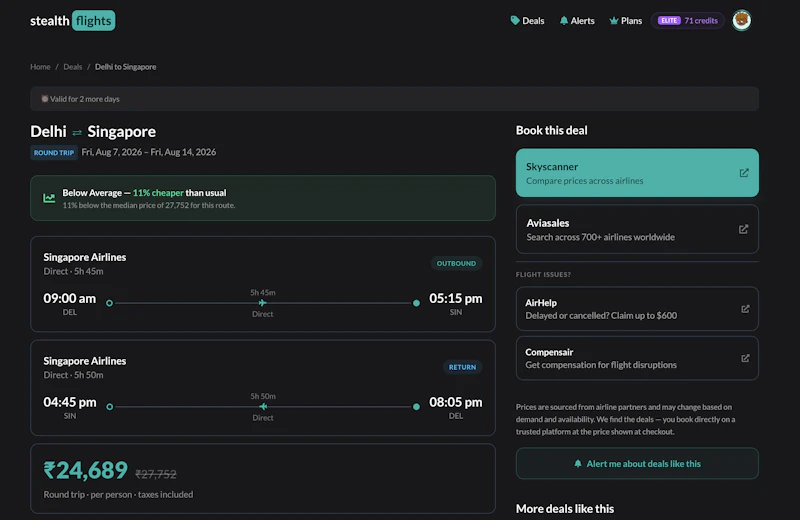
Task: Click the 08:05 pm arrival time
Action: (456, 402)
